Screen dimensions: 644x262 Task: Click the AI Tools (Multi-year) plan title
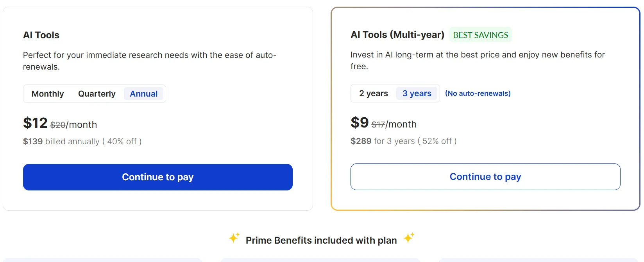[397, 35]
